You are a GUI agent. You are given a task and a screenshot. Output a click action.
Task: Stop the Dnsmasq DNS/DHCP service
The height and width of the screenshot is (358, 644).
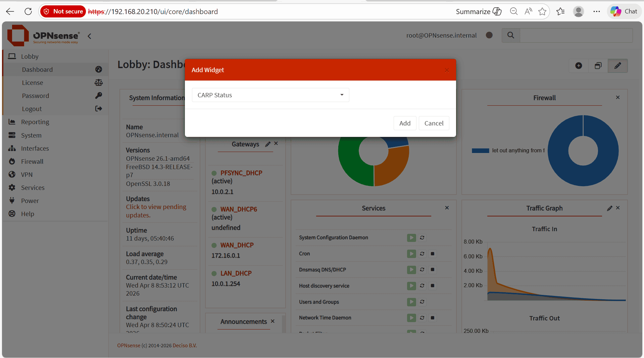click(x=433, y=270)
